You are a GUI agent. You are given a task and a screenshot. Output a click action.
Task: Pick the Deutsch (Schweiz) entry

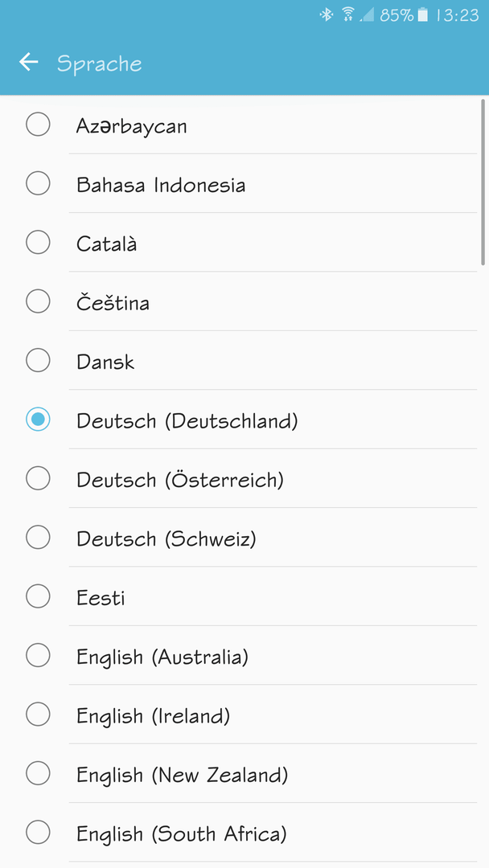[244, 537]
